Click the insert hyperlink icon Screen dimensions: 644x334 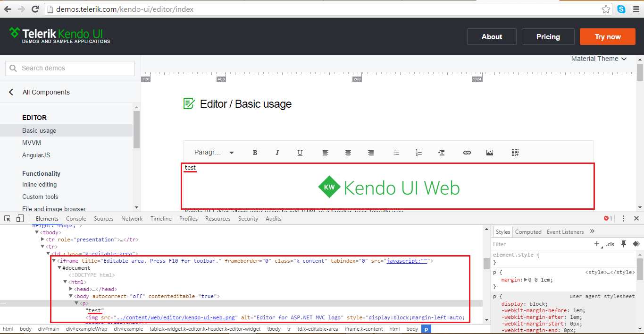pyautogui.click(x=467, y=153)
